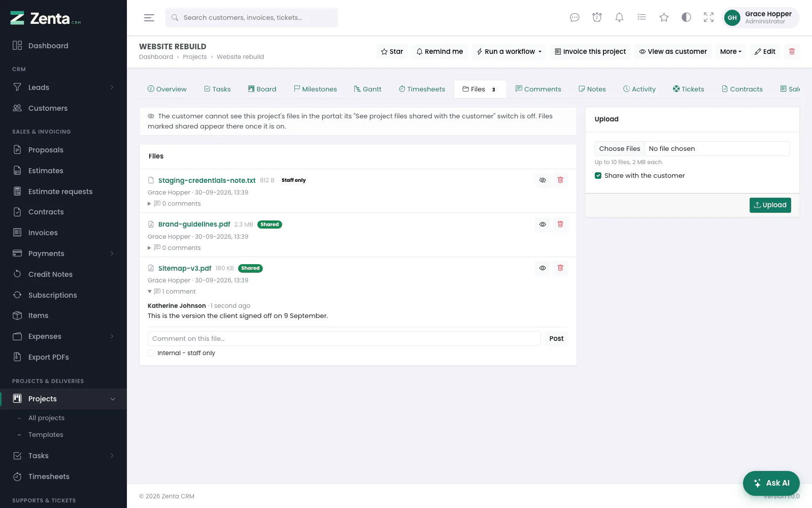Expand Leads in the sidebar
Image resolution: width=812 pixels, height=508 pixels.
pos(63,87)
